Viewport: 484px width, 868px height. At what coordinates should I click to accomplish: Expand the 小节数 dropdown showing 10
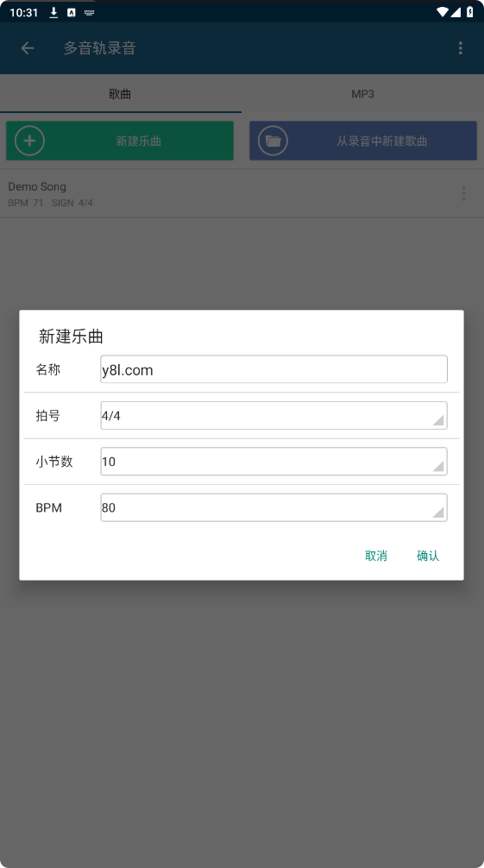click(273, 461)
